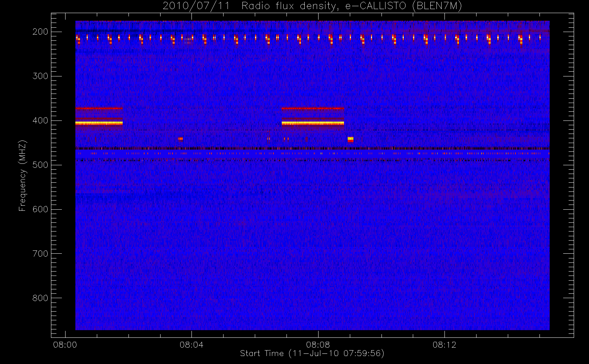Click the 700 frequency tick label
This screenshot has height=364, width=589.
(40, 254)
